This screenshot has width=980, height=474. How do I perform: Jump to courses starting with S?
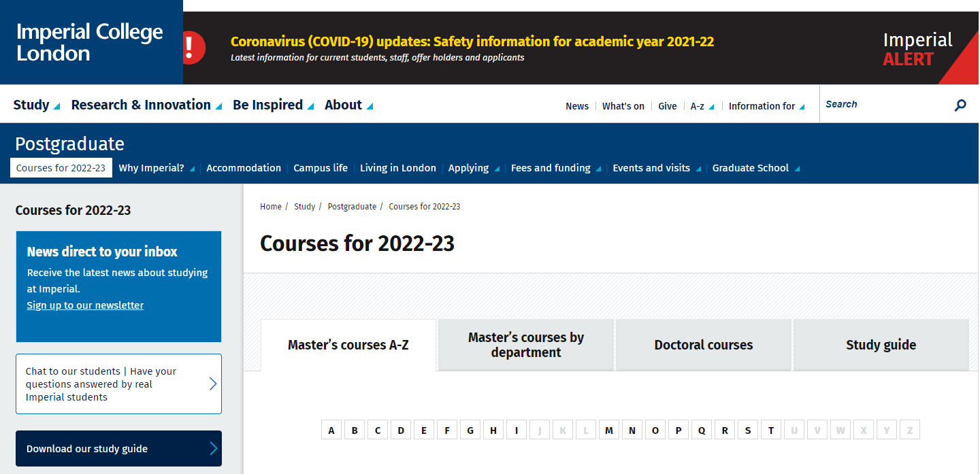click(748, 430)
